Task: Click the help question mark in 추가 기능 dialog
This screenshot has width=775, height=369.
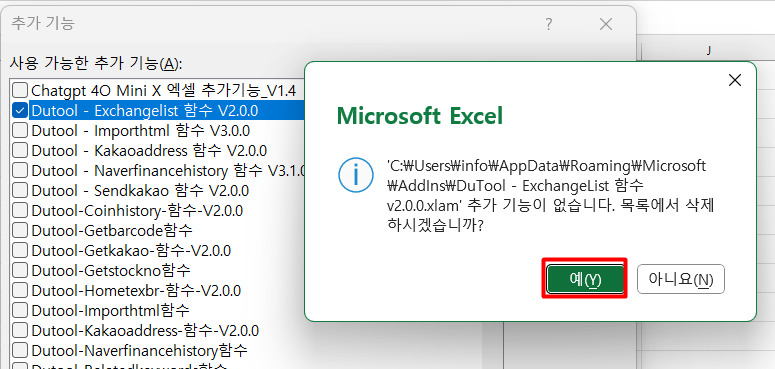Action: click(x=549, y=24)
